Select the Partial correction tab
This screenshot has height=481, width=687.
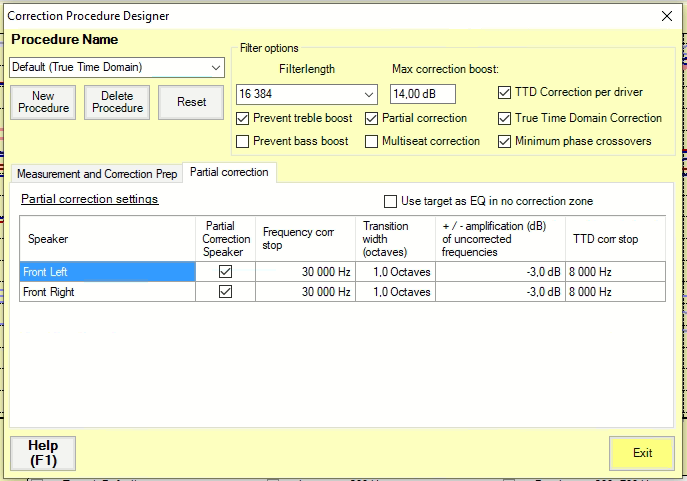click(229, 172)
